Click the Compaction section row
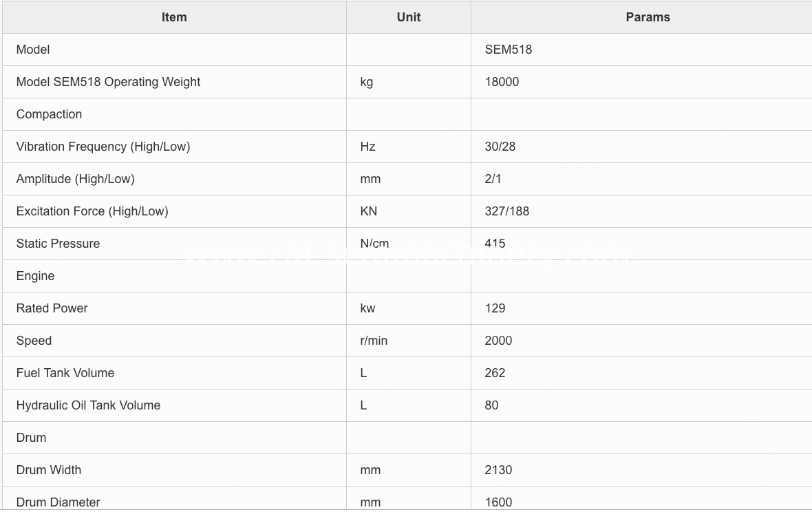The image size is (812, 512). click(407, 114)
